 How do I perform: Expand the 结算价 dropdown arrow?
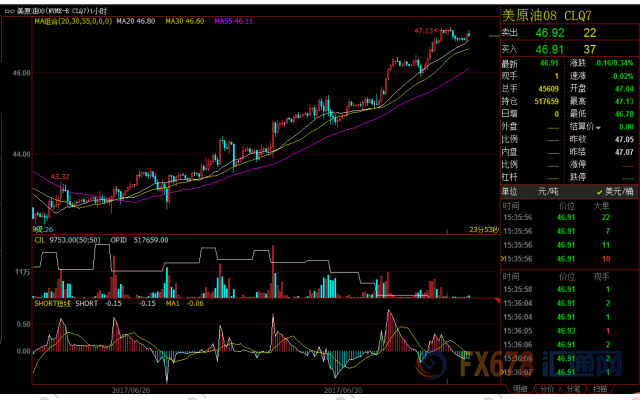[x=598, y=128]
